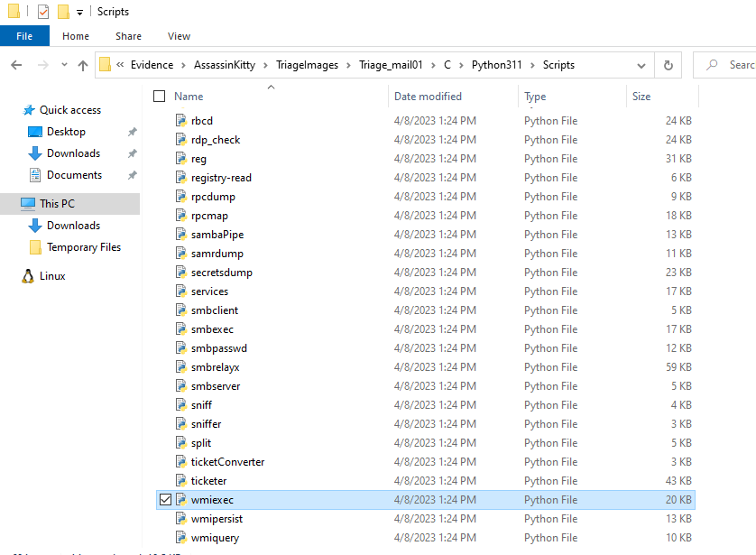
Task: Select Quick access in navigation pane
Action: coord(70,110)
